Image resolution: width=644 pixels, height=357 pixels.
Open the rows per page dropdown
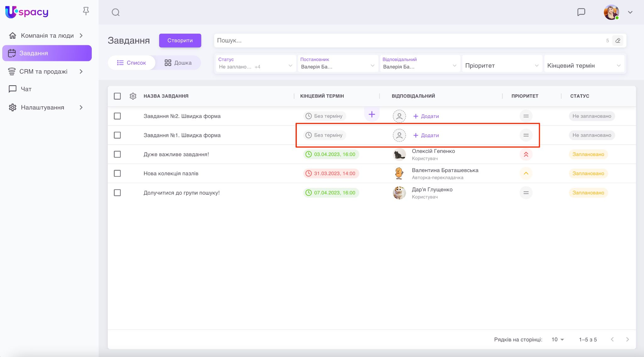[558, 339]
